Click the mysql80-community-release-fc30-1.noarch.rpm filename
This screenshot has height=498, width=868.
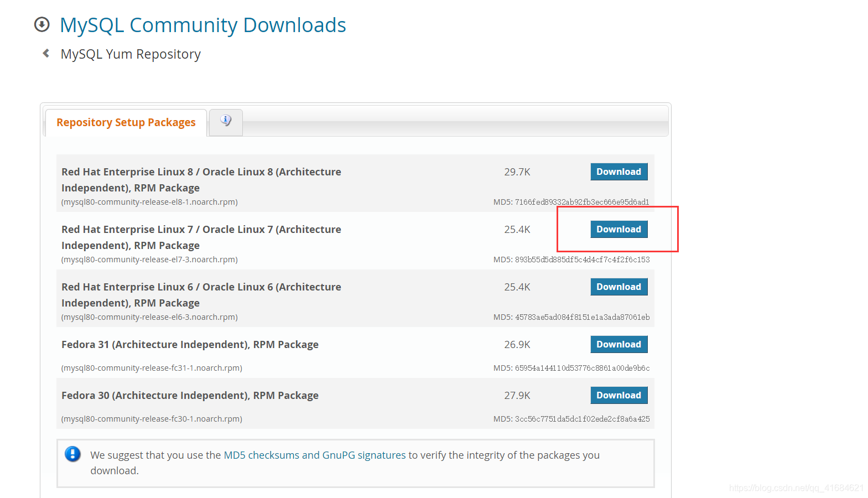[x=152, y=419]
